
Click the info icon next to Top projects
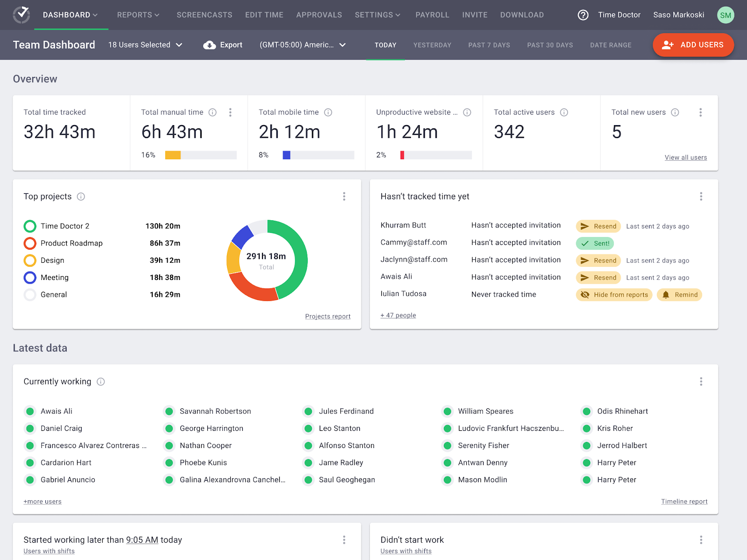coord(81,196)
